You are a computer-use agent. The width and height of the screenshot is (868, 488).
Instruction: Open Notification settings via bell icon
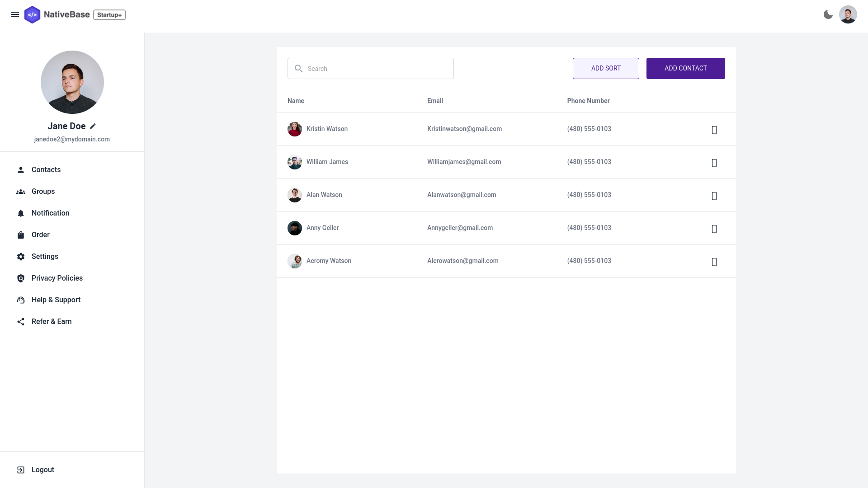20,213
